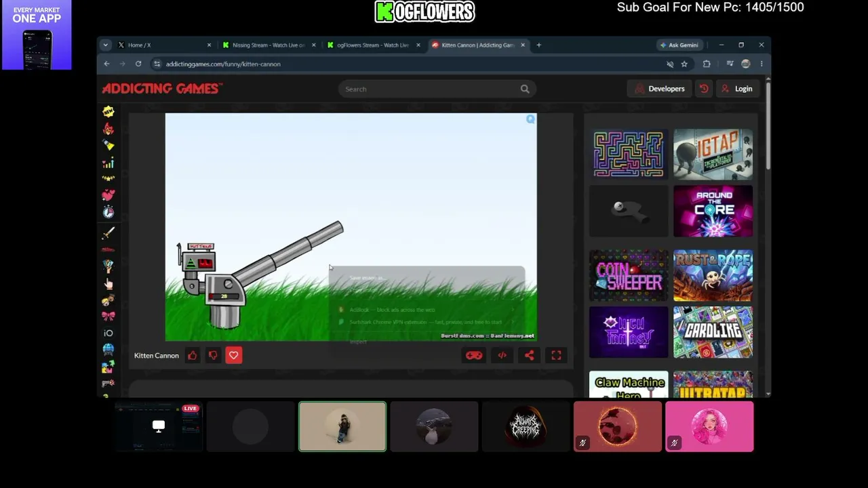Image resolution: width=868 pixels, height=488 pixels.
Task: Open the Chrome profile avatar
Action: (x=746, y=64)
